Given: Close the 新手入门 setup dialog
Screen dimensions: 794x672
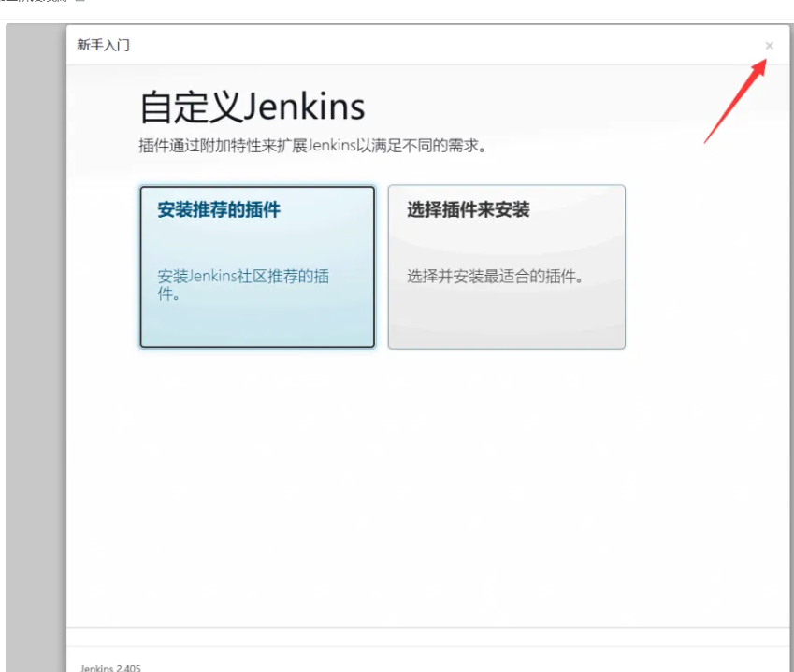Looking at the screenshot, I should click(769, 46).
